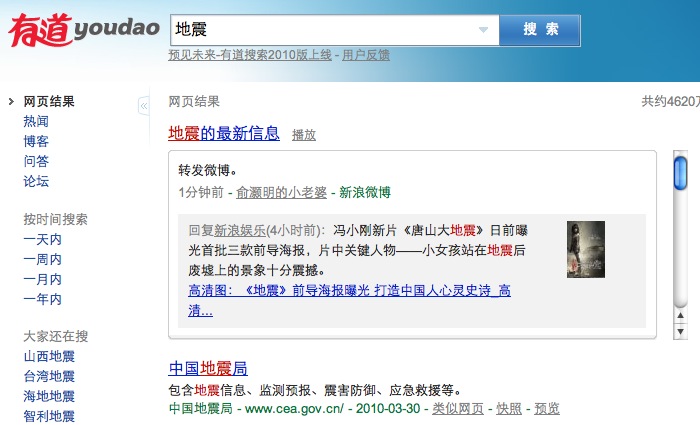700x425 pixels.
Task: Switch to the 博客 category
Action: pyautogui.click(x=36, y=142)
